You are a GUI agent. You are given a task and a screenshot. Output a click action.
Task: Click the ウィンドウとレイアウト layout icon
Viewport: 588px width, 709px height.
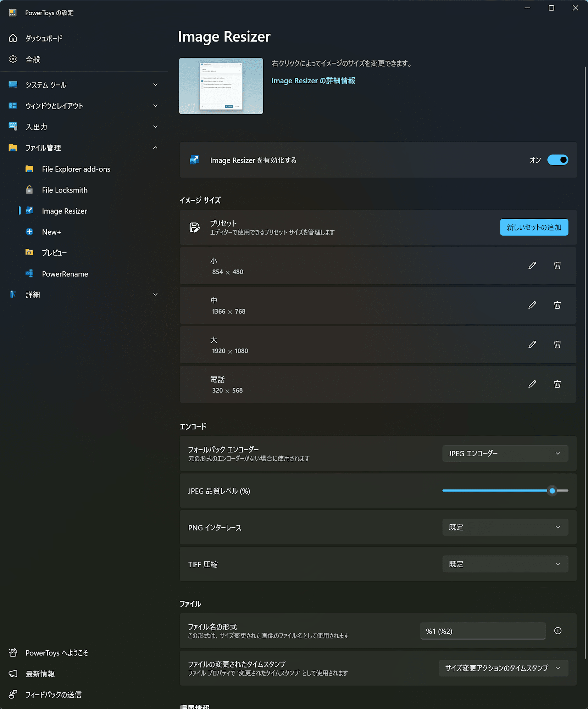point(13,106)
